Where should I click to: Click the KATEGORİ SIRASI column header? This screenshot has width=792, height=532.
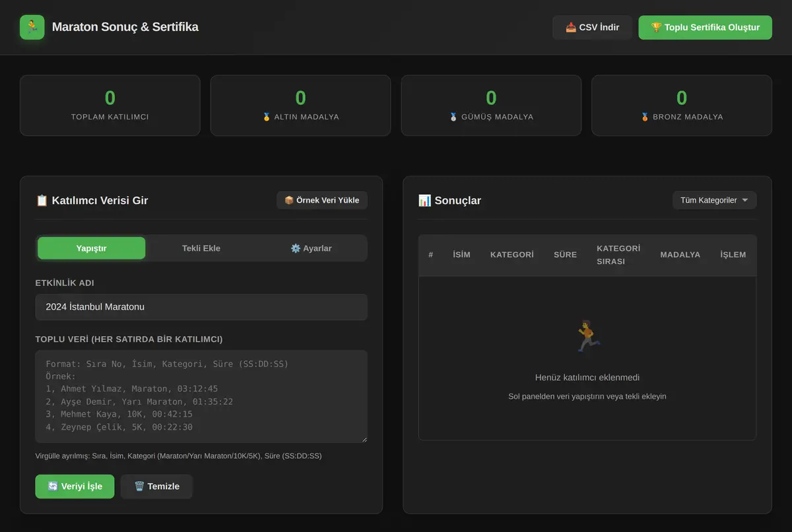(618, 255)
